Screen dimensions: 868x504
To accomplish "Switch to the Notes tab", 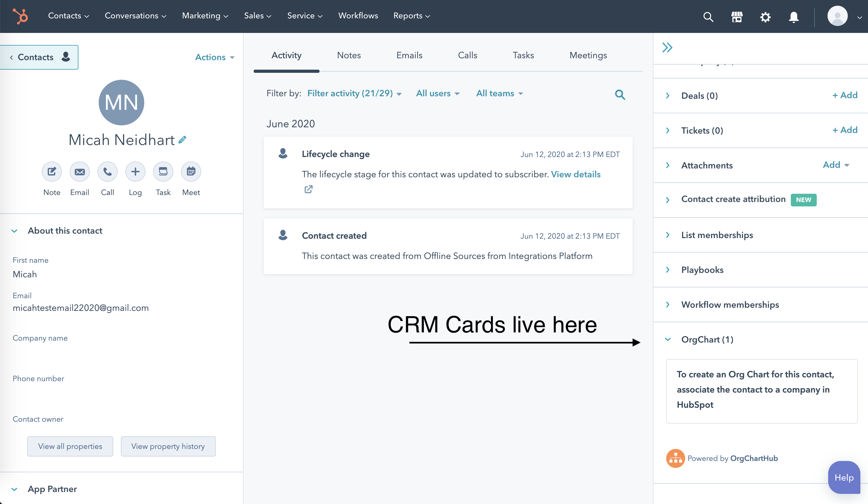I will (349, 55).
